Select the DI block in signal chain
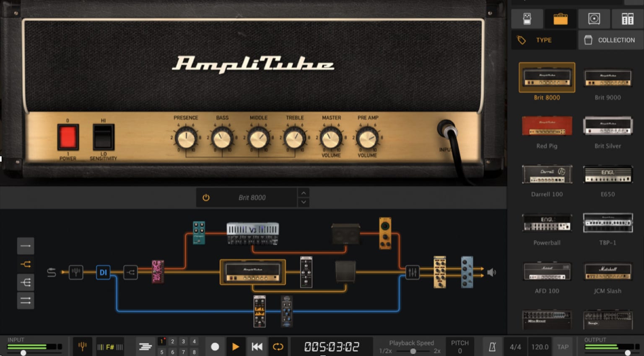The height and width of the screenshot is (356, 644). point(103,272)
